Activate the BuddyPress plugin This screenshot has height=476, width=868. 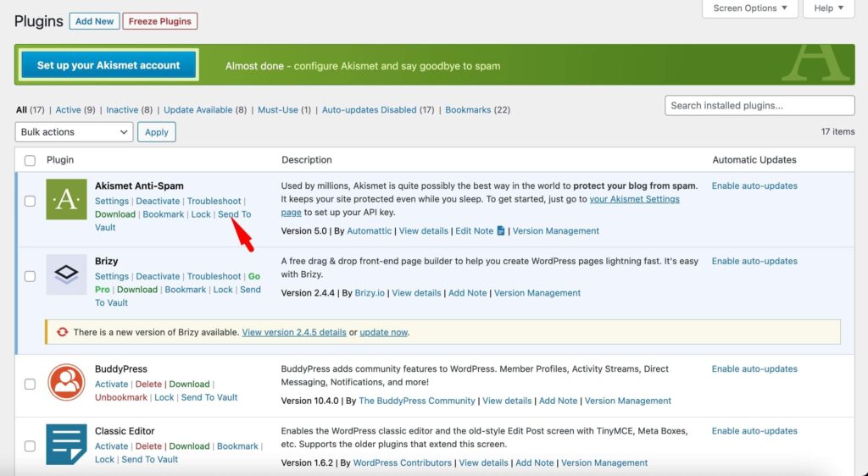111,385
